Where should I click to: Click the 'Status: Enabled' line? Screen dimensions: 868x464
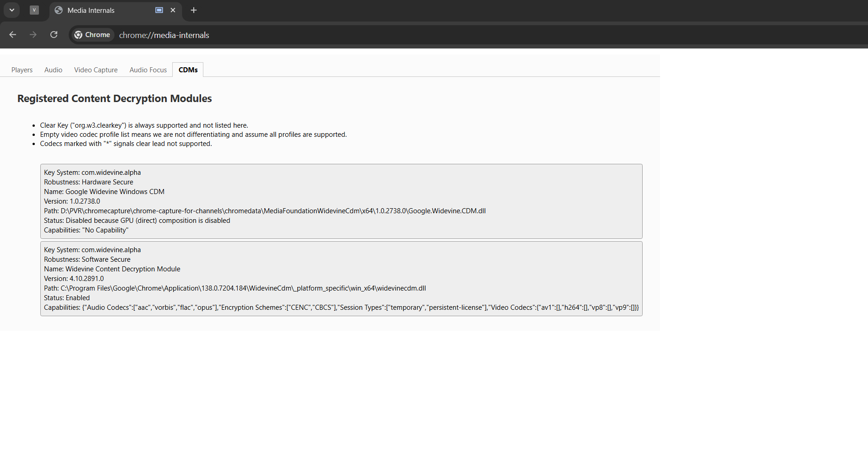click(67, 298)
